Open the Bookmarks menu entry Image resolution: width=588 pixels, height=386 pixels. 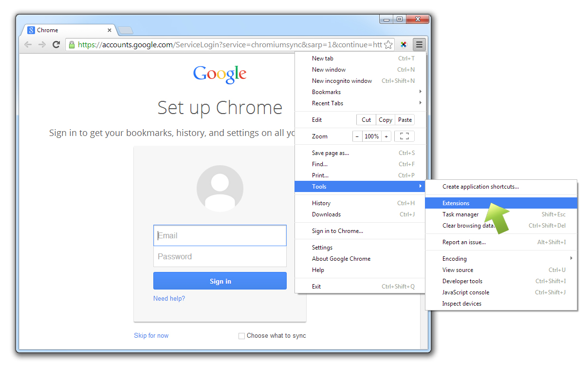pyautogui.click(x=360, y=92)
